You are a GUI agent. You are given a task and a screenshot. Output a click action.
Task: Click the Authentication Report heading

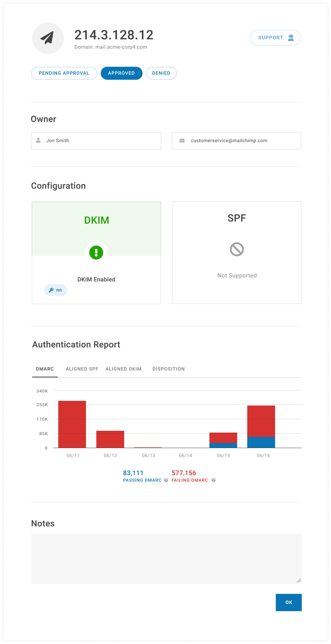click(76, 345)
